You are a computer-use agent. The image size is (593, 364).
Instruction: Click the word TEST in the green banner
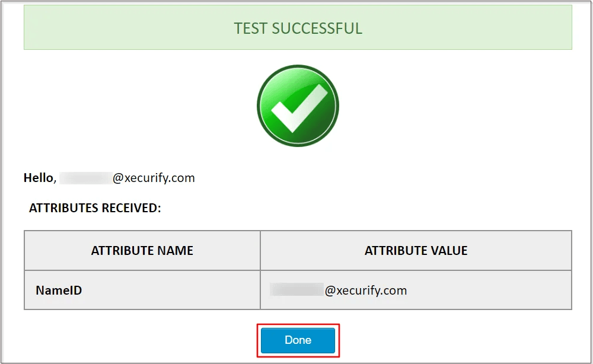(250, 28)
